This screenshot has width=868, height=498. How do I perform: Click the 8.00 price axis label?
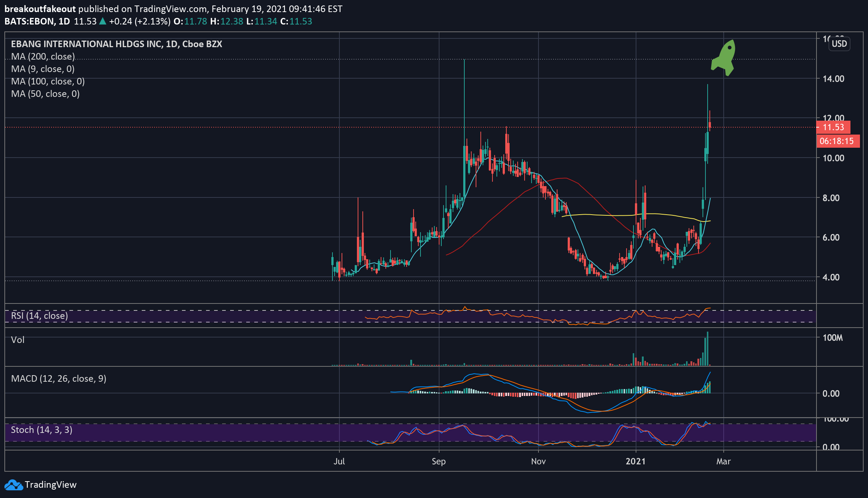(x=831, y=198)
